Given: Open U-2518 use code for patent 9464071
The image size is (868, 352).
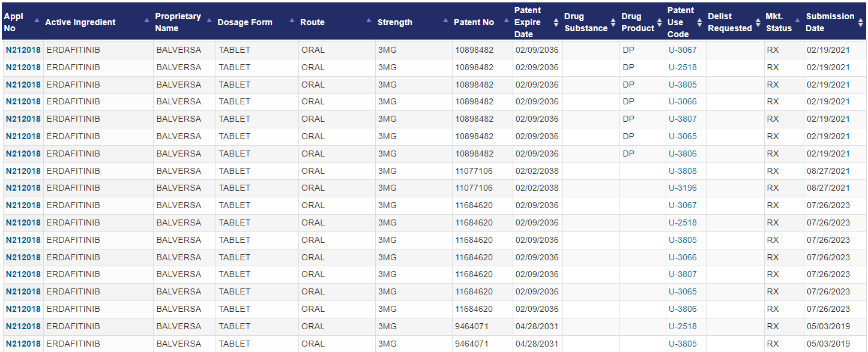Looking at the screenshot, I should pos(683,326).
